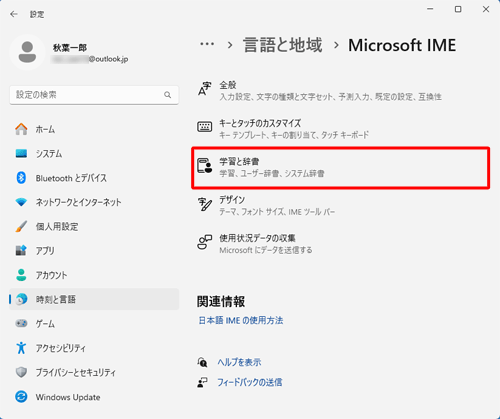Select アプリ in the sidebar
500x419 pixels.
[94, 251]
